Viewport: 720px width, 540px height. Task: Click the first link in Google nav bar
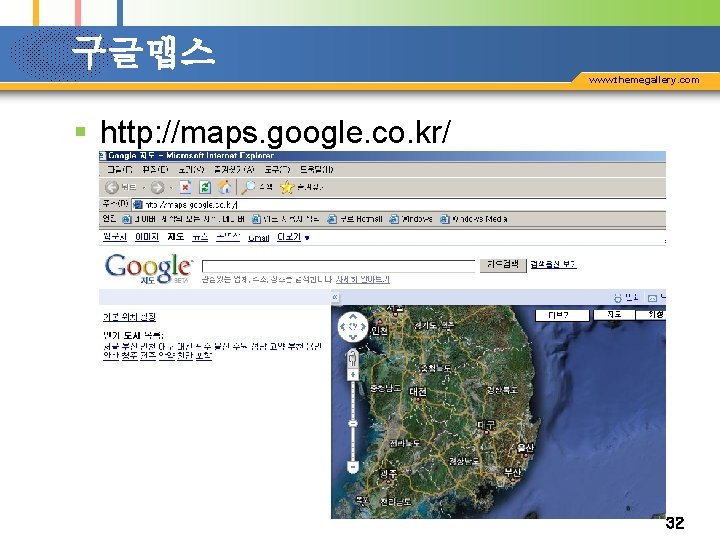[115, 237]
